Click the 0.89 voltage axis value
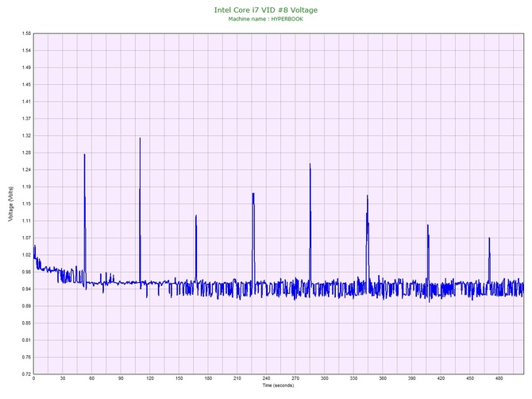The image size is (532, 399). [26, 306]
